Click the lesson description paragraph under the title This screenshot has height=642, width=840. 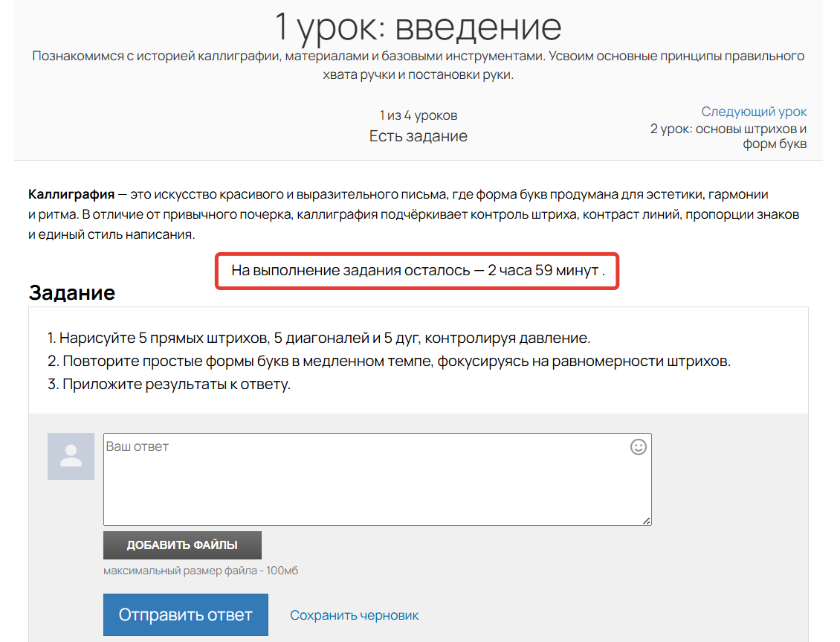coord(418,62)
